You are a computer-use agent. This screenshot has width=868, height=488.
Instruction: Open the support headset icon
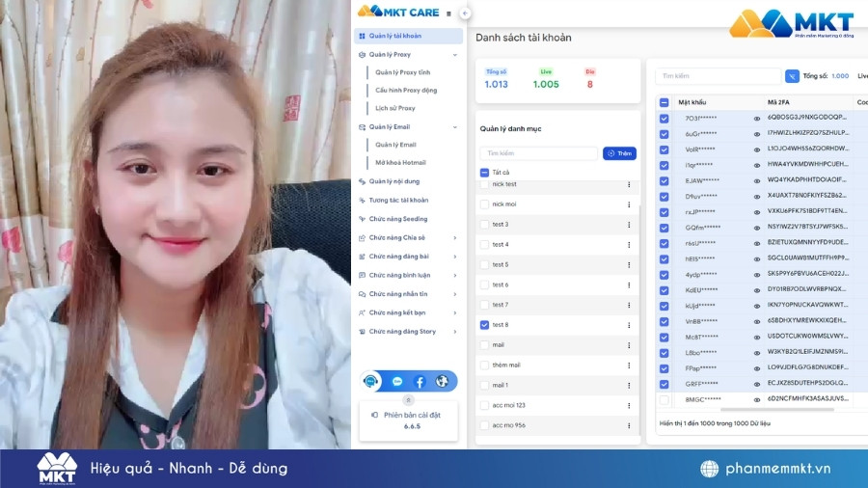tap(370, 381)
